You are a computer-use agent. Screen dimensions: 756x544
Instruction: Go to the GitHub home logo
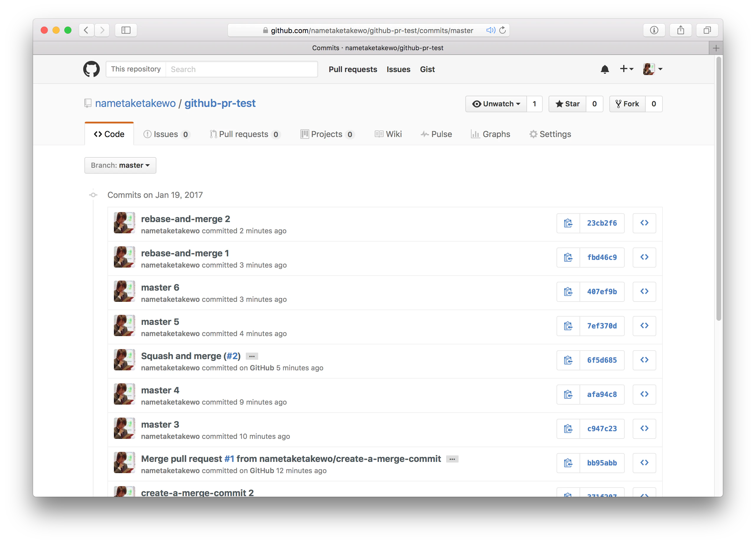[91, 69]
